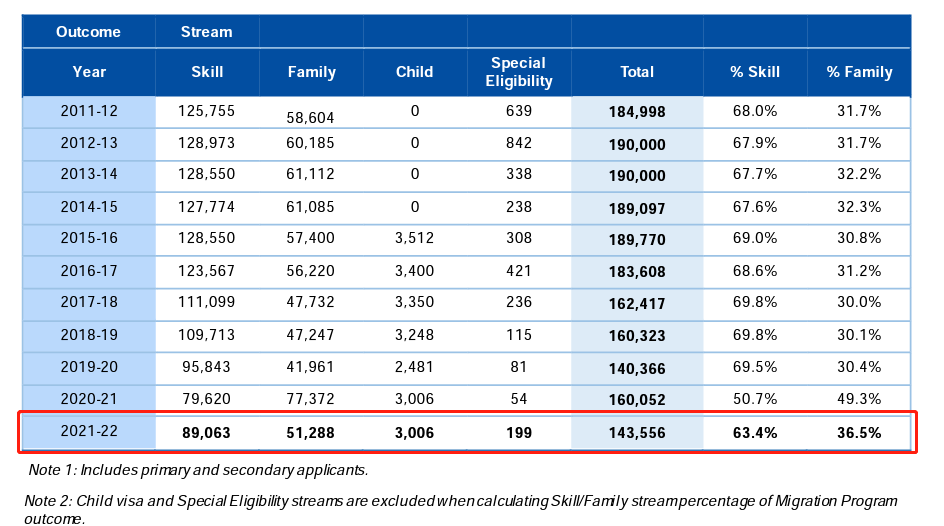Click the 36.5% Family percentage cell
This screenshot has height=526, width=944.
(859, 433)
